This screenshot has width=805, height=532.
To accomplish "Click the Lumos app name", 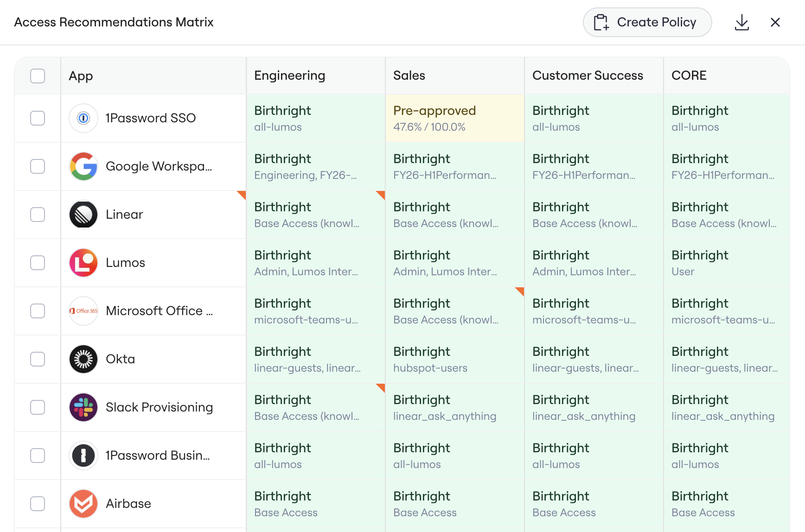I will (126, 263).
